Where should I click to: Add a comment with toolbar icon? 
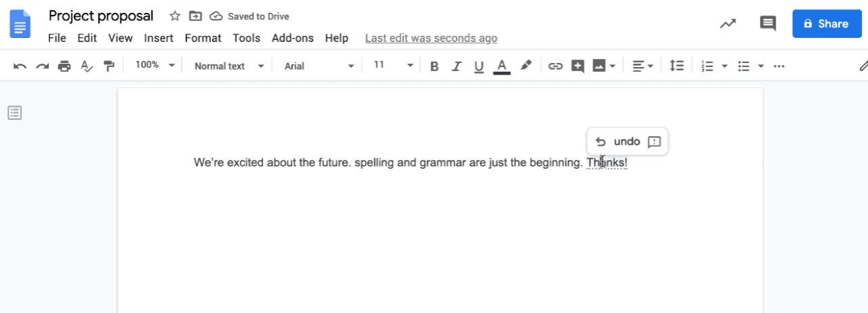(578, 66)
